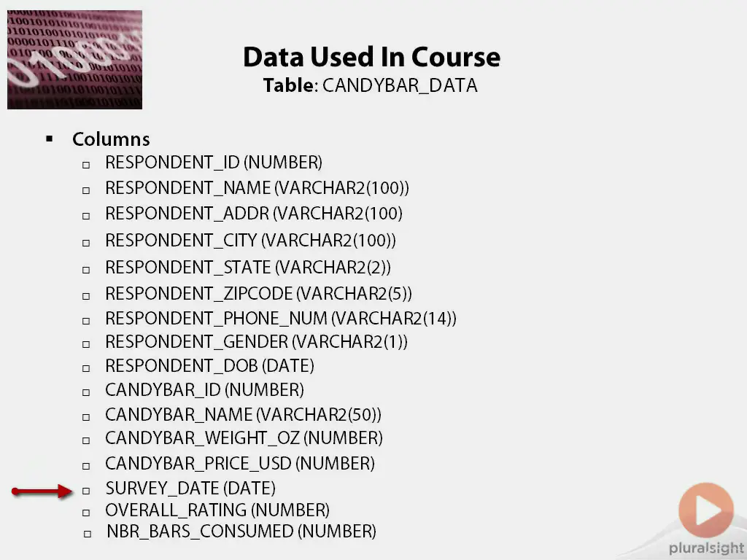This screenshot has width=747, height=560.
Task: Click the square bullet next to CANDYBAR_NAME
Action: (86, 418)
